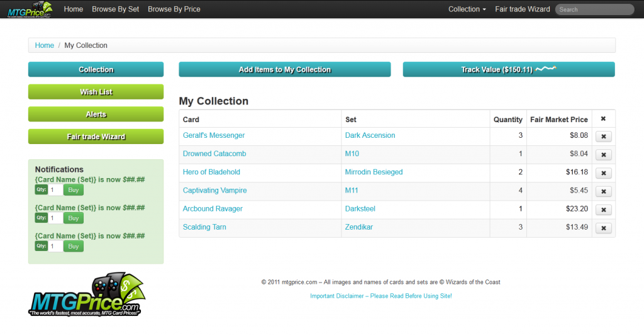Open the green Fair trade Wizard sidebar button
644x336 pixels.
(x=96, y=137)
